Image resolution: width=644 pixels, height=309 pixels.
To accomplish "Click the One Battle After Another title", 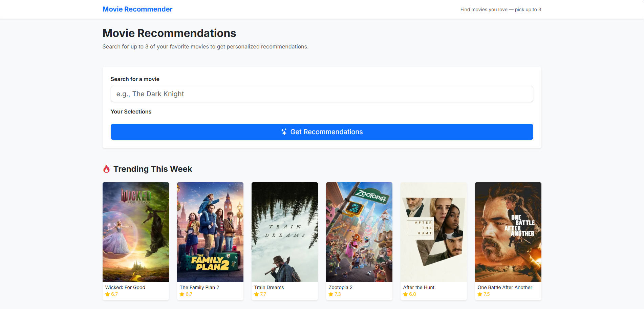I will pos(505,287).
